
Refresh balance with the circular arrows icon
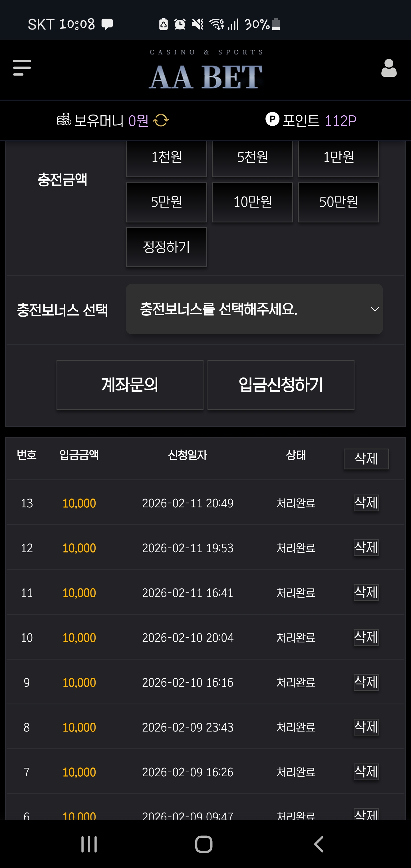161,120
